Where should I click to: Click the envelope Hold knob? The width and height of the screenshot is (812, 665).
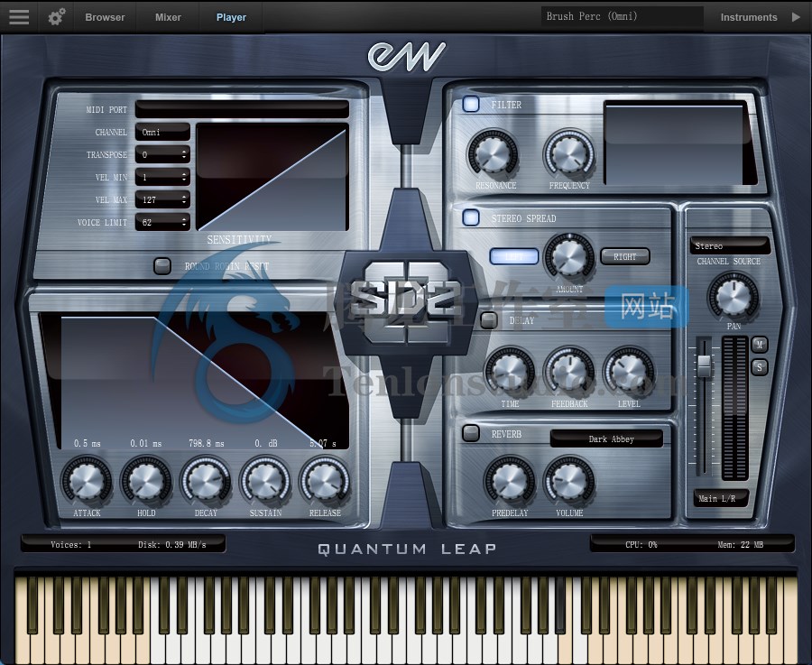(x=146, y=481)
